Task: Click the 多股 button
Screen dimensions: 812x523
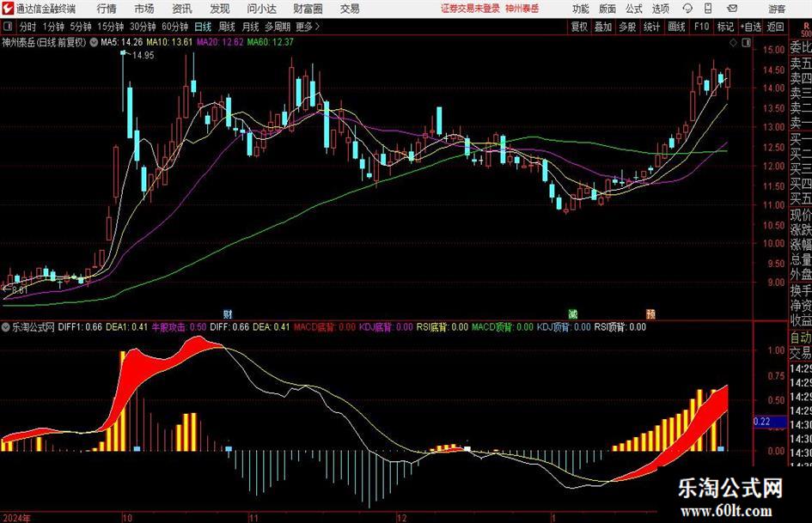Action: coord(627,27)
